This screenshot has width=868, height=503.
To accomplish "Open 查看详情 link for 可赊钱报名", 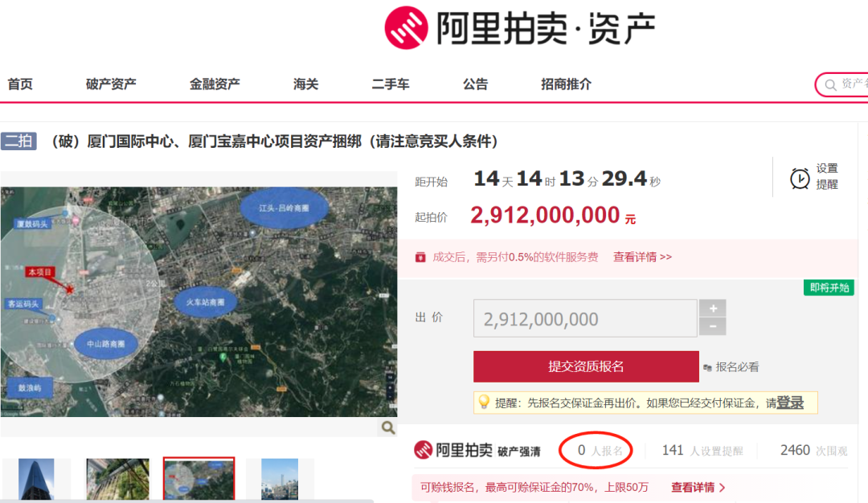I will (x=698, y=488).
